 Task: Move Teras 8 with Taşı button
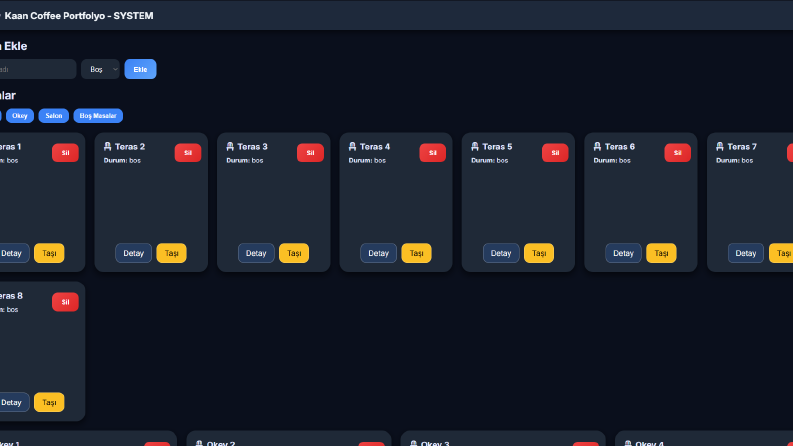tap(49, 402)
